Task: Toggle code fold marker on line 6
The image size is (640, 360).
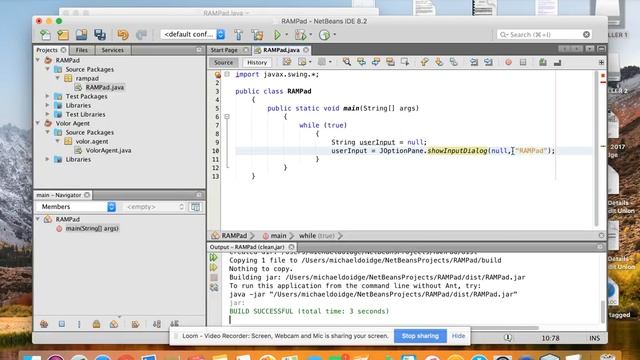Action: pyautogui.click(x=227, y=117)
